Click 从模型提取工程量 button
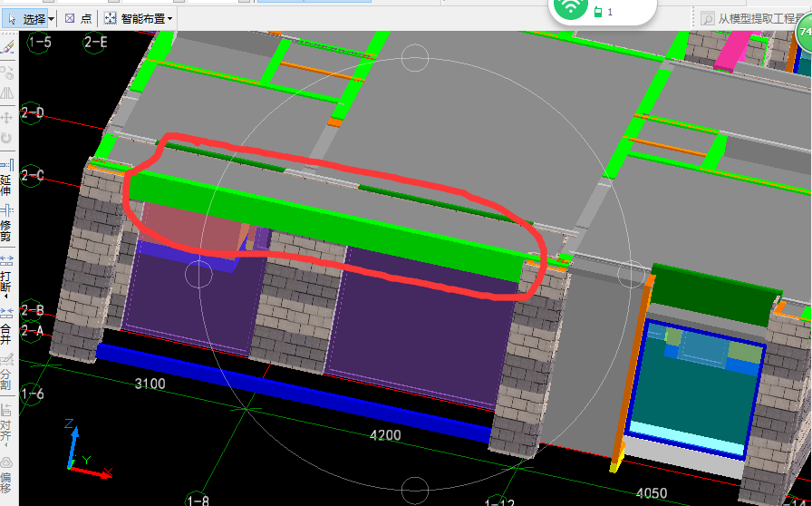The width and height of the screenshot is (812, 506). tap(755, 19)
